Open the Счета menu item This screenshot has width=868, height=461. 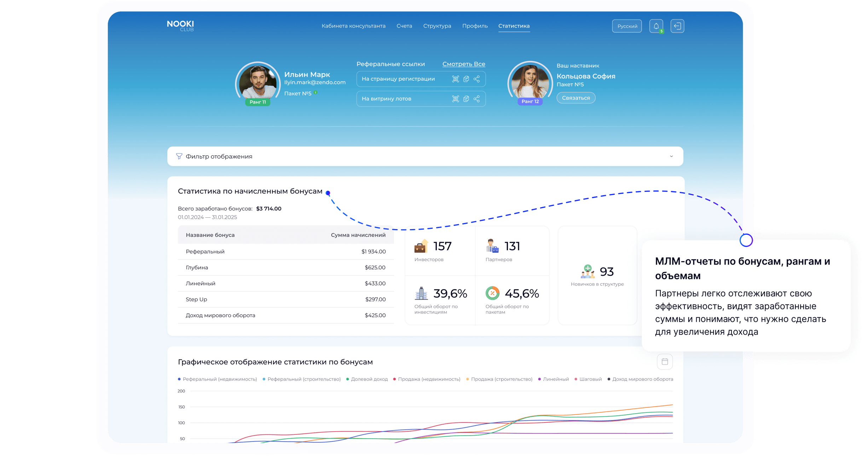tap(404, 26)
